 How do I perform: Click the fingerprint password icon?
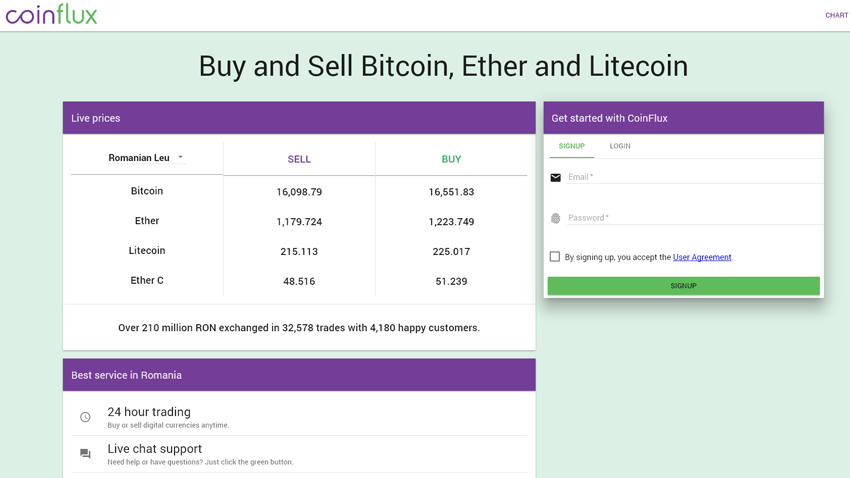(x=555, y=218)
